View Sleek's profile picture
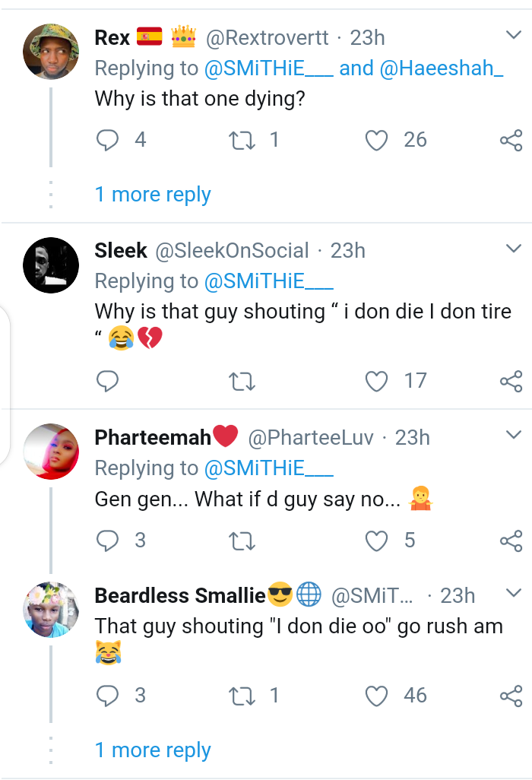The image size is (532, 780). coord(51,265)
